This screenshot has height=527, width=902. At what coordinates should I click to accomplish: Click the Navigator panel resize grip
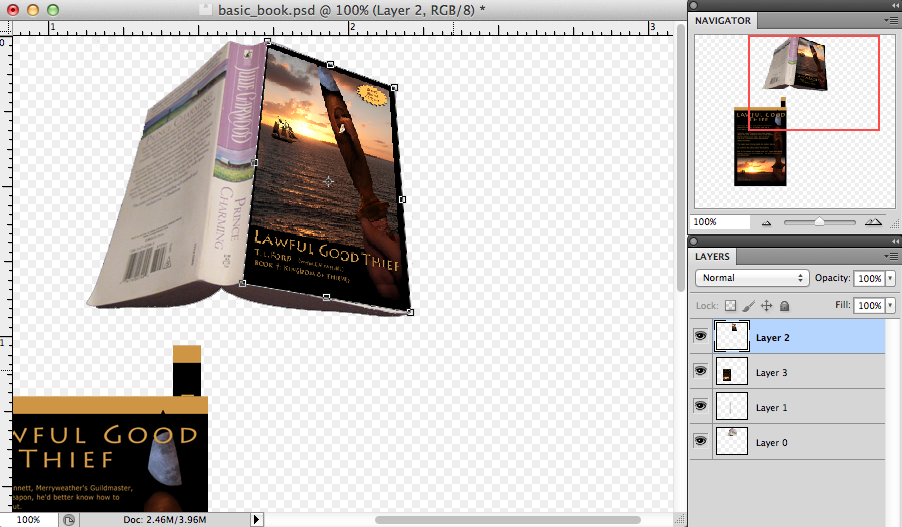[x=895, y=223]
